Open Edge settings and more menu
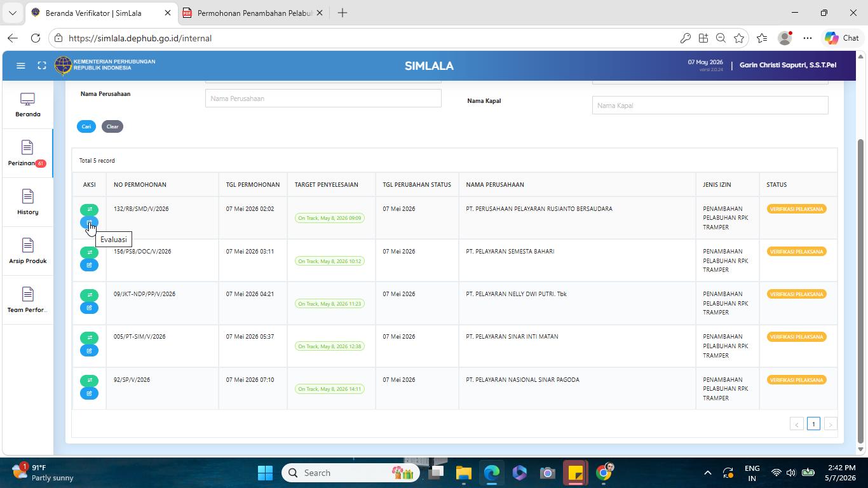The width and height of the screenshot is (868, 488). click(808, 38)
